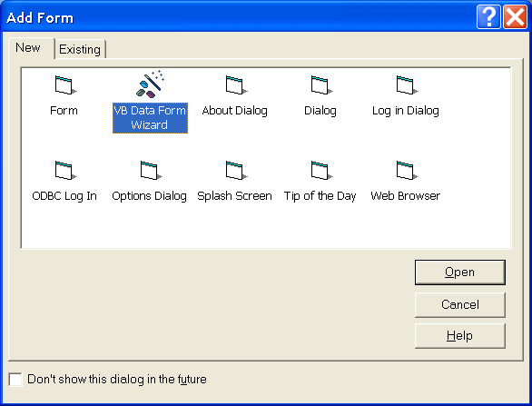Click the Open button
The image size is (532, 406).
click(x=460, y=272)
